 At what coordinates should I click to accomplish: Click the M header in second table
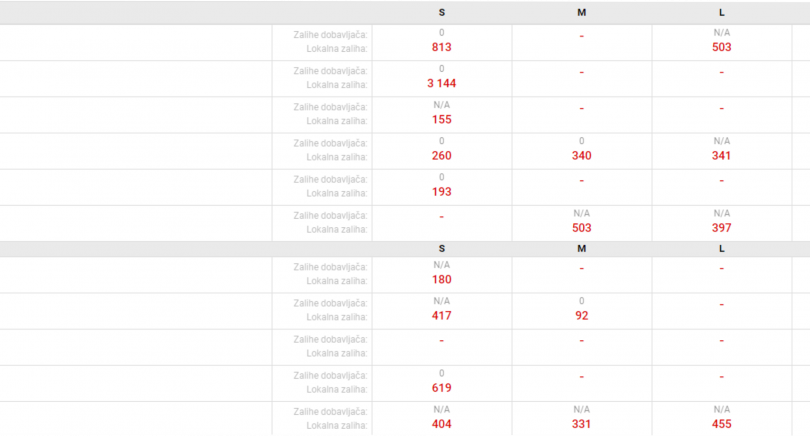tap(582, 249)
